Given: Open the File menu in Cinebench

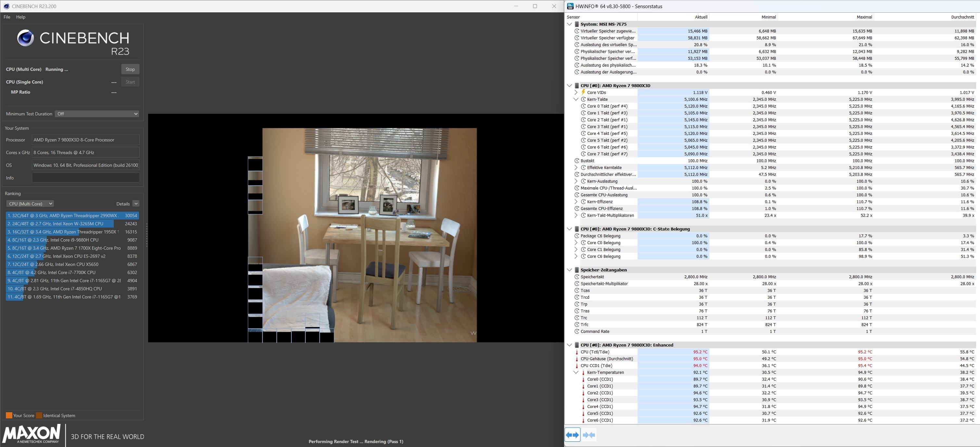Looking at the screenshot, I should tap(7, 17).
